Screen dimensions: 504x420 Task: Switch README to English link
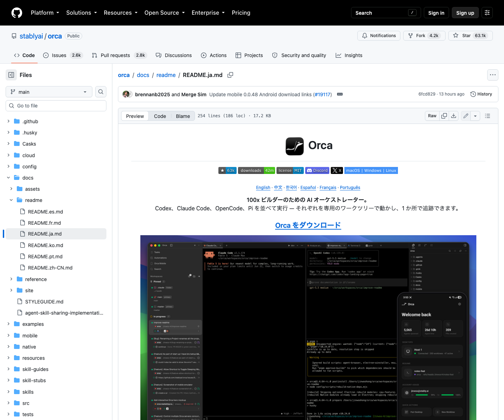pyautogui.click(x=263, y=188)
